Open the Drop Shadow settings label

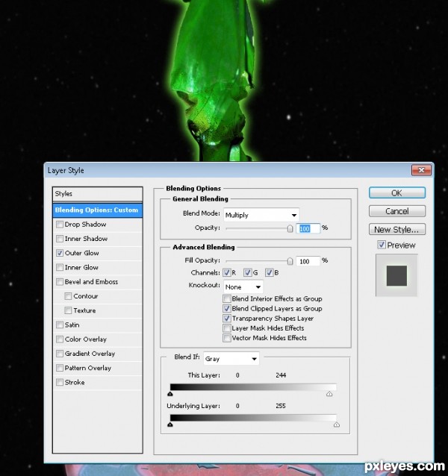pyautogui.click(x=85, y=225)
